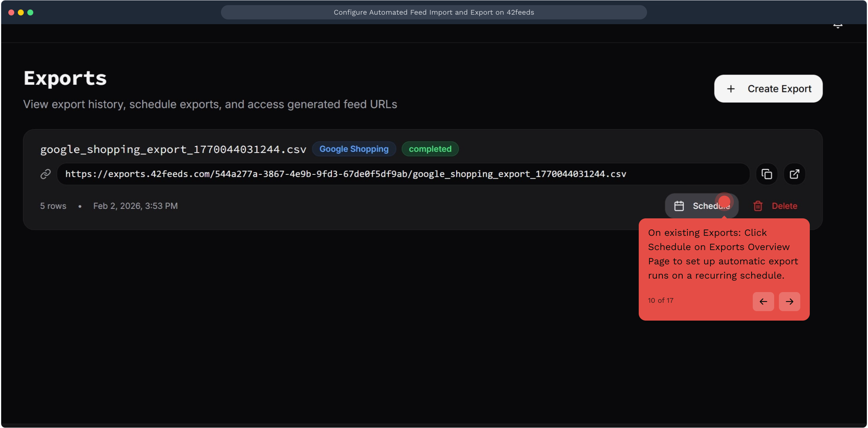The width and height of the screenshot is (868, 428).
Task: Click the green macOS fullscreen button
Action: coord(30,12)
